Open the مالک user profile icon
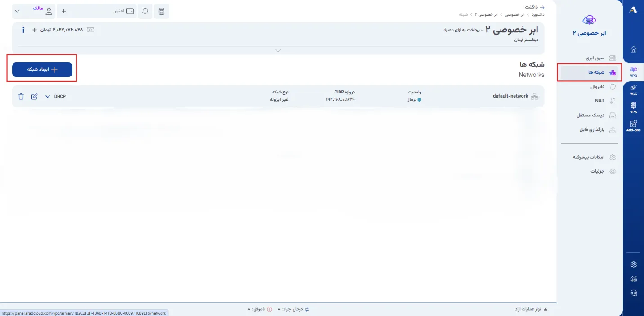 (49, 11)
